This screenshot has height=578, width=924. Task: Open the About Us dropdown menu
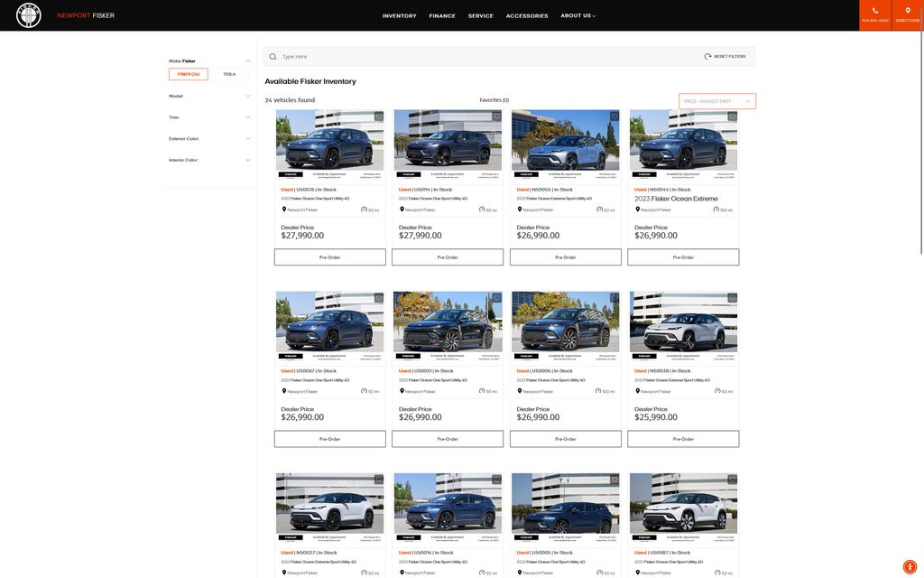click(578, 16)
